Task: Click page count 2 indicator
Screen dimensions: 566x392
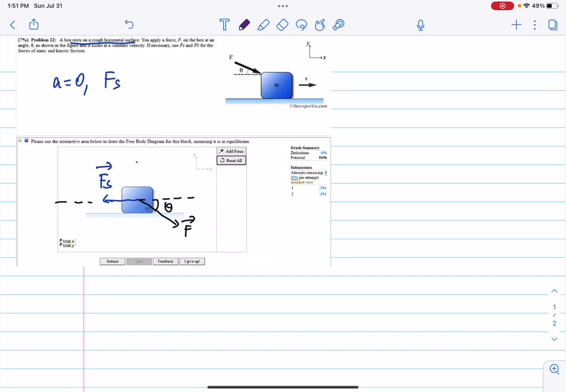Action: [554, 323]
